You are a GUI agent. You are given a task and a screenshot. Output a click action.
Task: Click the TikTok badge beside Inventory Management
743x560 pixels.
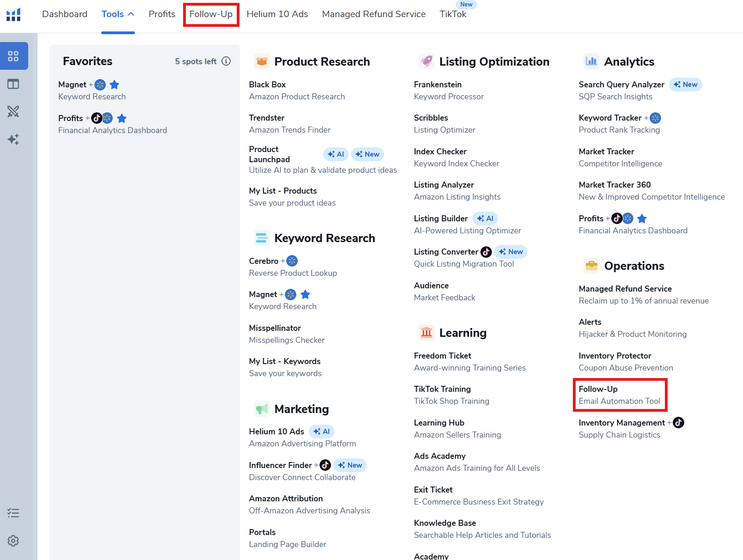click(678, 422)
